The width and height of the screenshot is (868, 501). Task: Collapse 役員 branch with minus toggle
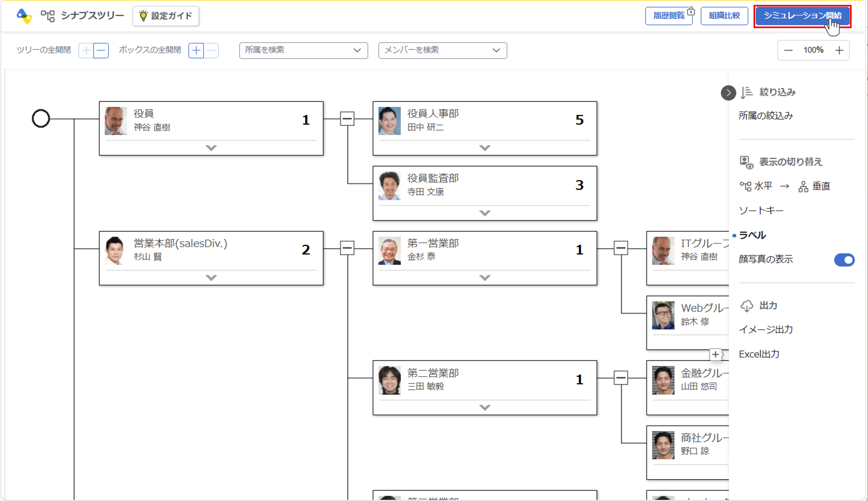click(x=347, y=119)
